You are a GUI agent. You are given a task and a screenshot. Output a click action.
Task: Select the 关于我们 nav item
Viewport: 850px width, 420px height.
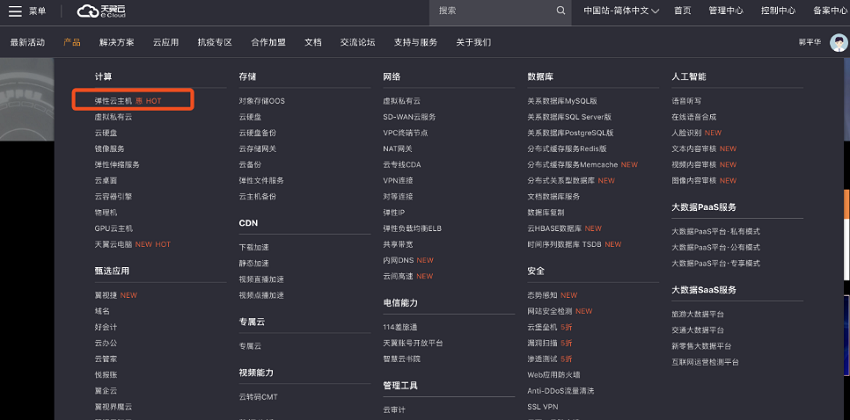click(x=473, y=42)
